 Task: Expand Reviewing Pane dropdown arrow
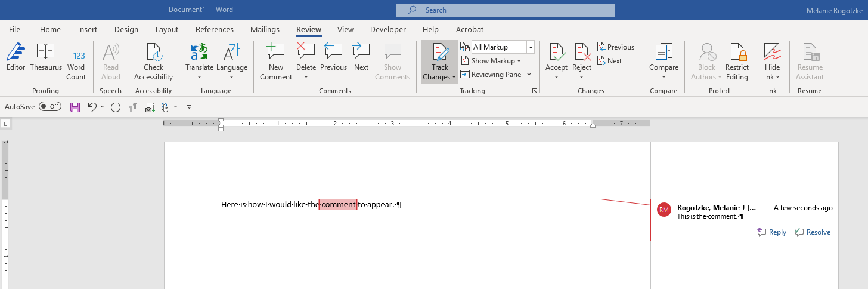coord(529,75)
